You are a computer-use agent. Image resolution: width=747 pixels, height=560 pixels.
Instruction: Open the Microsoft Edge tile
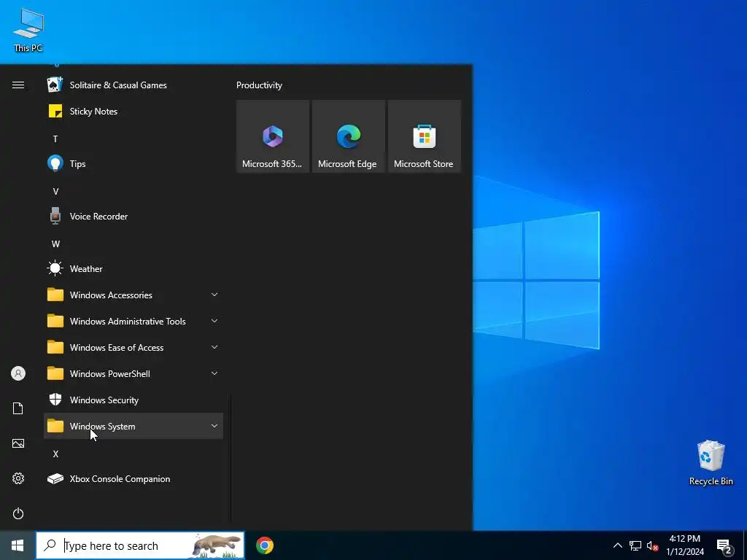[348, 136]
